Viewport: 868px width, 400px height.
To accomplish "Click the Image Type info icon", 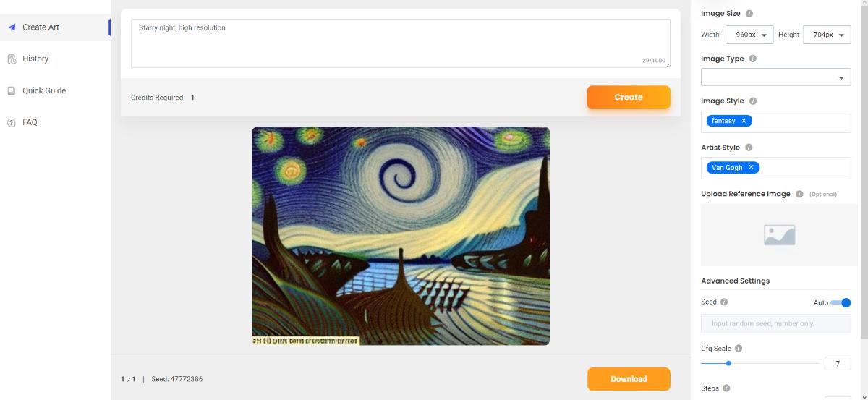I will [x=753, y=59].
